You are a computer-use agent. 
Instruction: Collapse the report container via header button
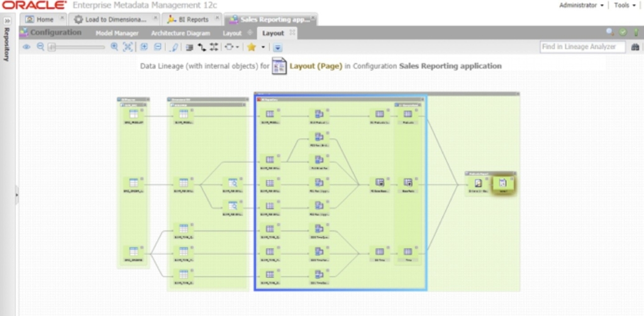tap(515, 173)
